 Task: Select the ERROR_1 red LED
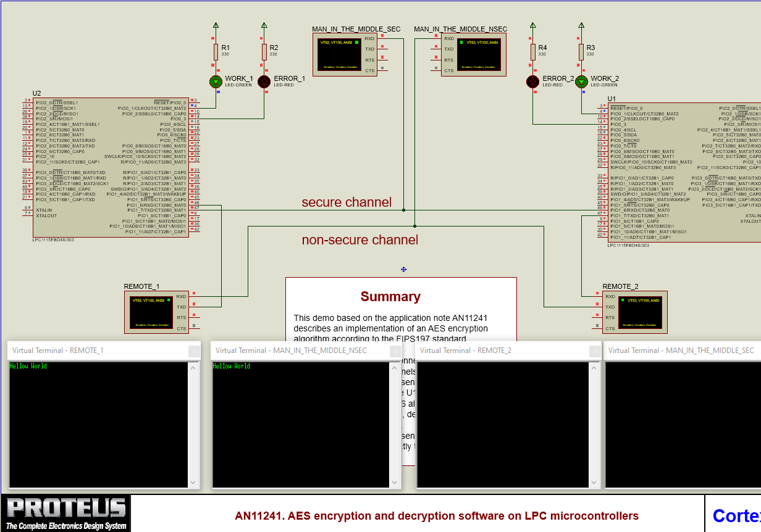click(264, 81)
